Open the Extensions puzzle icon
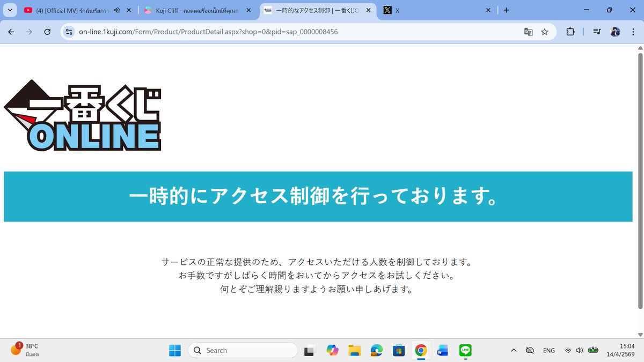Image resolution: width=644 pixels, height=362 pixels. tap(570, 32)
